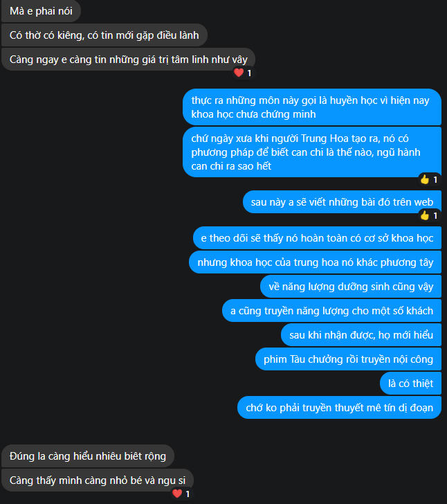Select 'nhưng khoa học của trung hoa' bubble
This screenshot has height=504, width=447.
316,262
